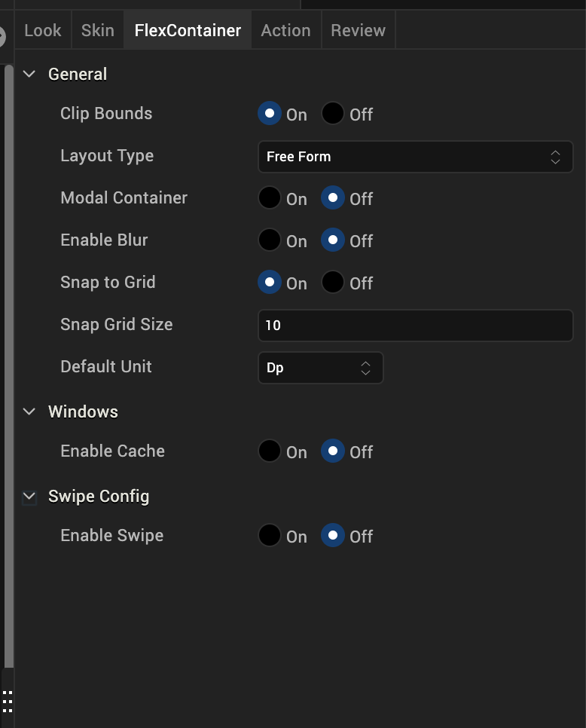The width and height of the screenshot is (586, 728).
Task: Switch to the Skin tab
Action: click(x=98, y=30)
